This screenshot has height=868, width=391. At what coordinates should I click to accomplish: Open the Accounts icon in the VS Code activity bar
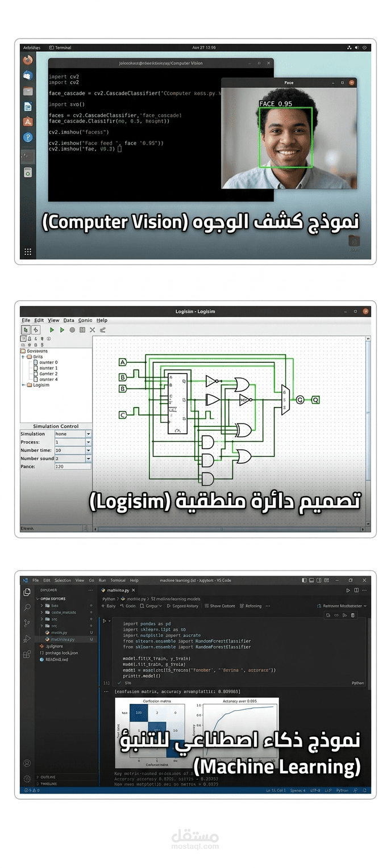pyautogui.click(x=27, y=764)
